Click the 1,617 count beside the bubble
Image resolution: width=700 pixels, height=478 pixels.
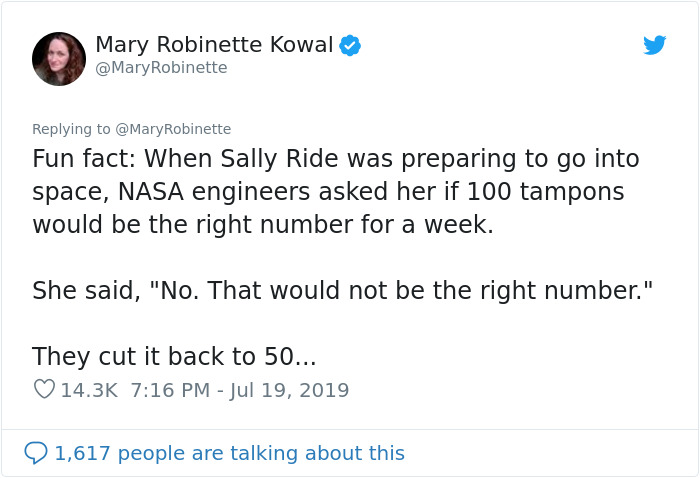82,453
